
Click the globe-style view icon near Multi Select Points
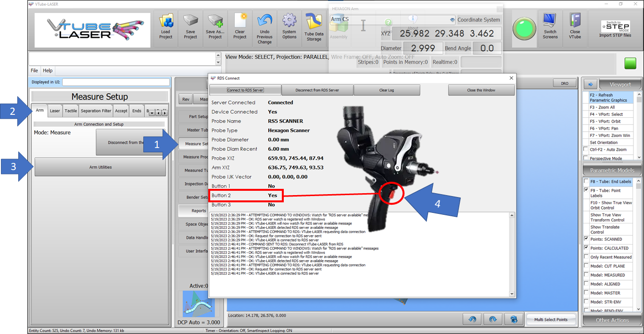(514, 319)
